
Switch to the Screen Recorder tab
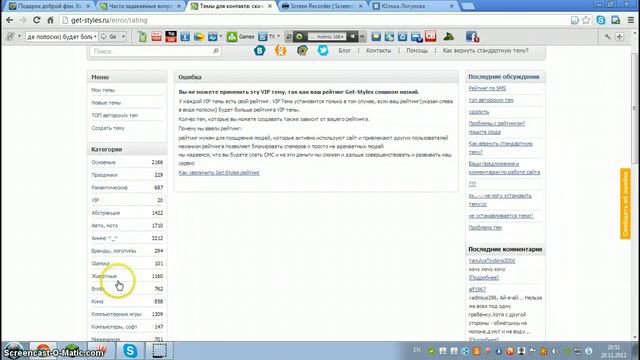[x=322, y=6]
